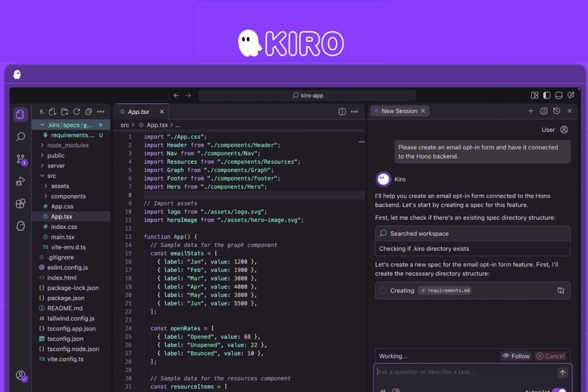Add a new chat session with plus
Image resolution: width=588 pixels, height=392 pixels.
click(531, 111)
